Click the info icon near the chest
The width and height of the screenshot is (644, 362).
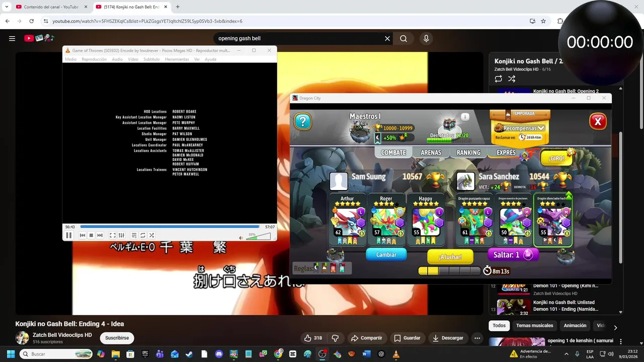click(465, 117)
